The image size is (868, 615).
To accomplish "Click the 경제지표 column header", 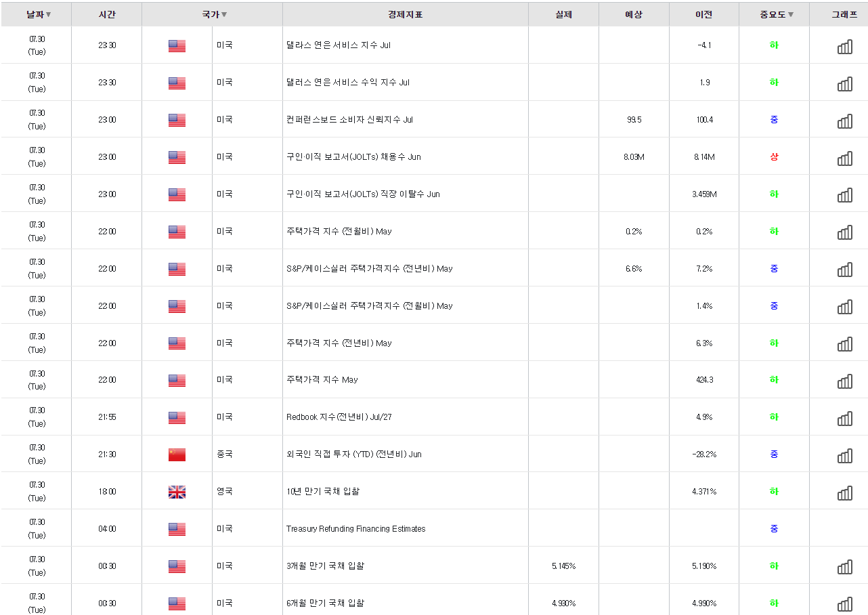I will (406, 14).
